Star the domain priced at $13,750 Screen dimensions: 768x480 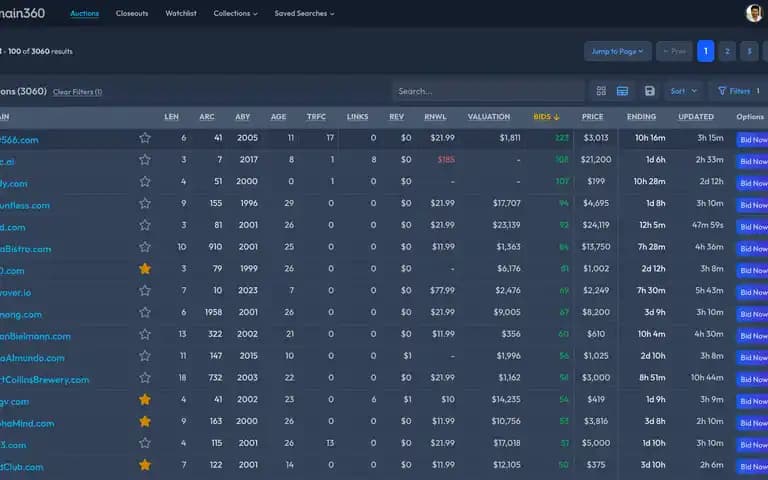(x=144, y=247)
